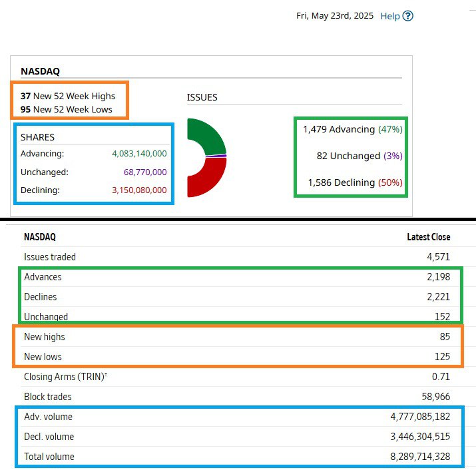The image size is (476, 472).
Task: Click the 1,586 Declining (50%) label
Action: tap(355, 182)
